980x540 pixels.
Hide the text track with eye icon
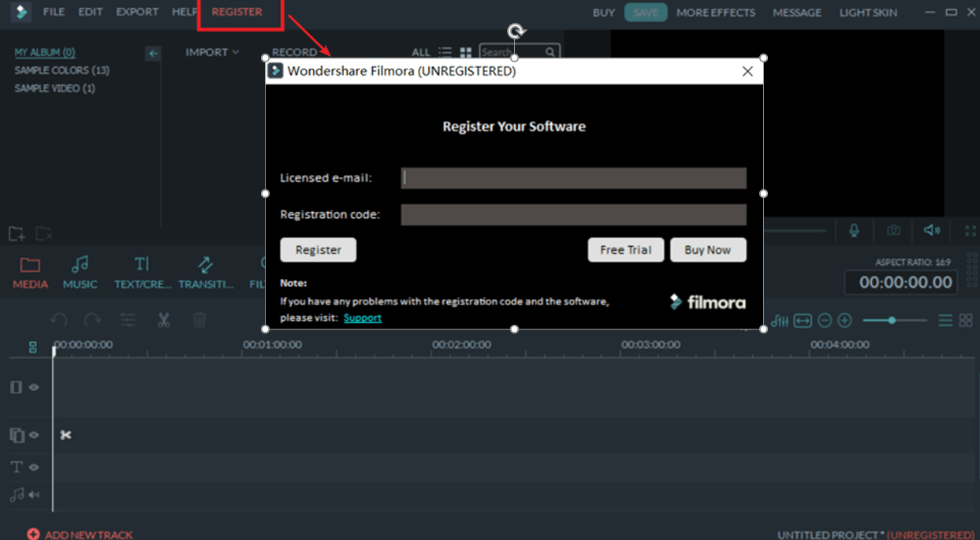pyautogui.click(x=34, y=467)
